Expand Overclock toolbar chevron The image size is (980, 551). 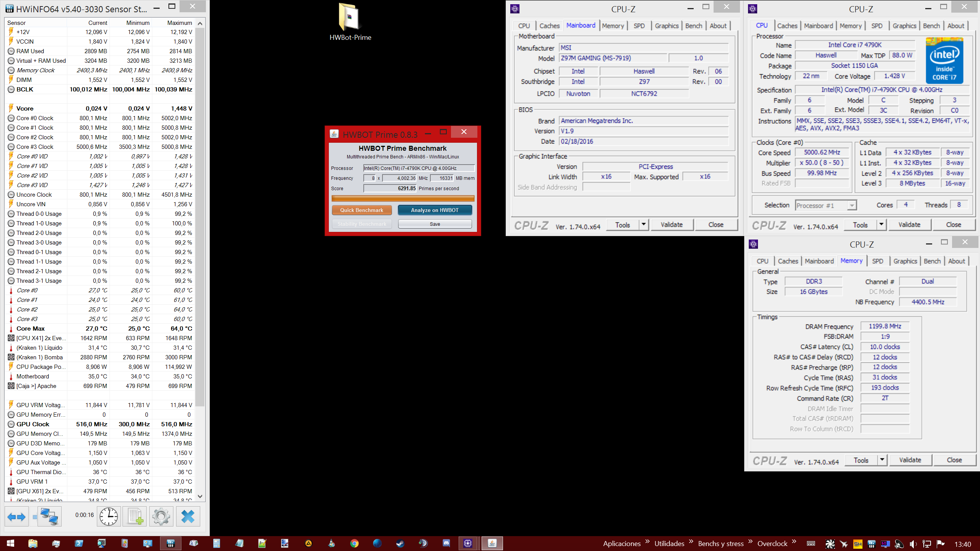794,541
